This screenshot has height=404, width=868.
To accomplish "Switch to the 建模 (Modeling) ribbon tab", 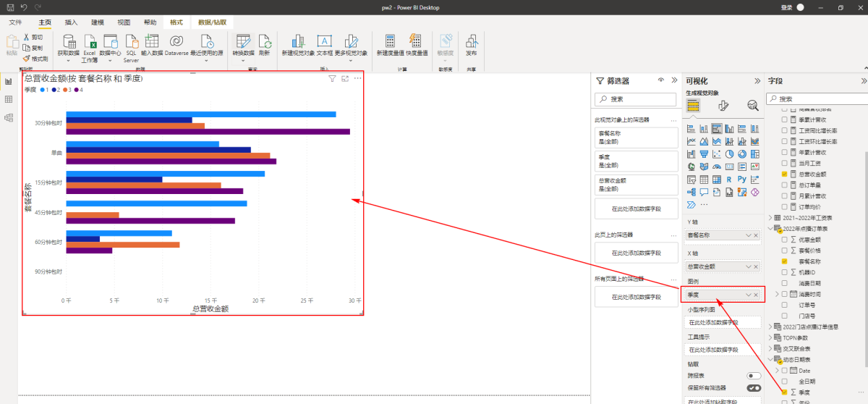I will 98,22.
